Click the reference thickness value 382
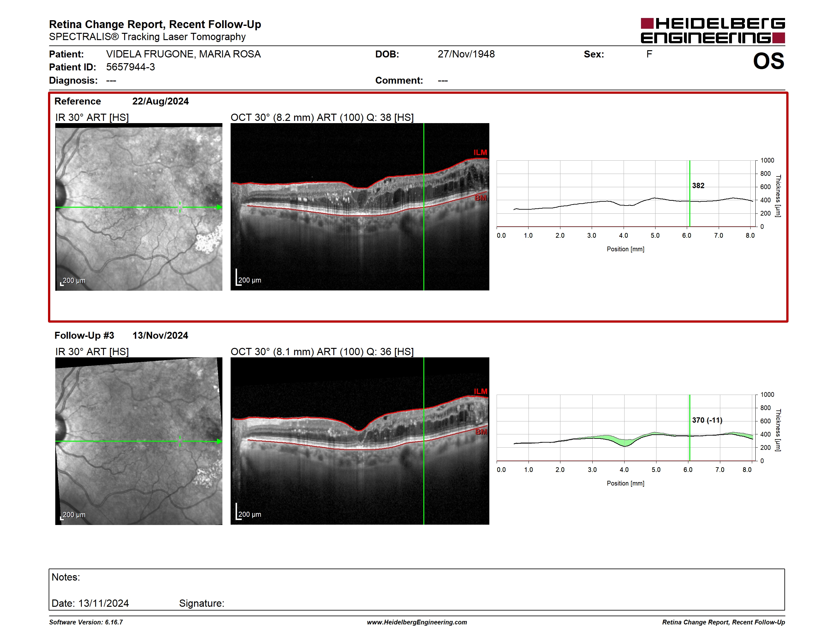Screen dimensions: 834x644 698,186
